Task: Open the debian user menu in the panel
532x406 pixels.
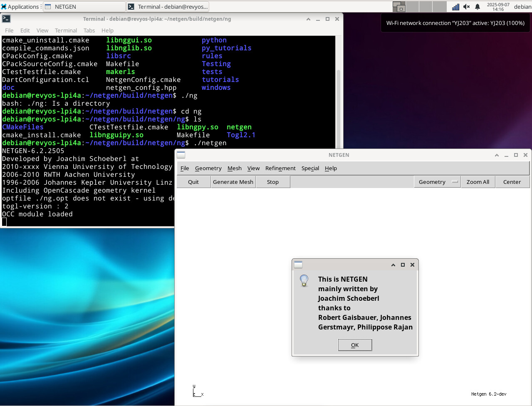Action: click(522, 7)
